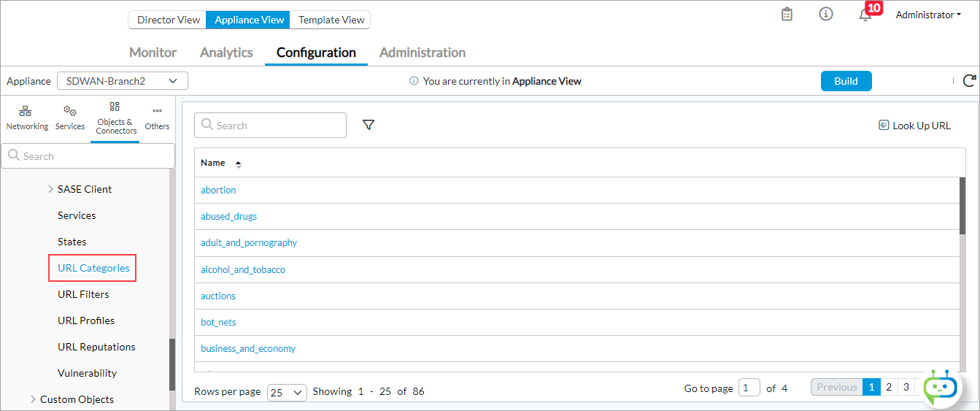Open the clipboard tasks icon
980x411 pixels.
(x=787, y=15)
